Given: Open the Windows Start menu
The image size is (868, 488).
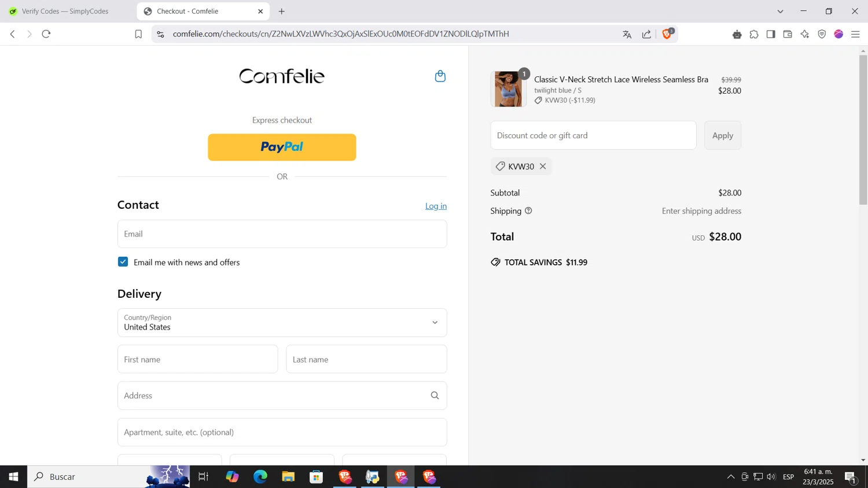Looking at the screenshot, I should click(x=13, y=477).
